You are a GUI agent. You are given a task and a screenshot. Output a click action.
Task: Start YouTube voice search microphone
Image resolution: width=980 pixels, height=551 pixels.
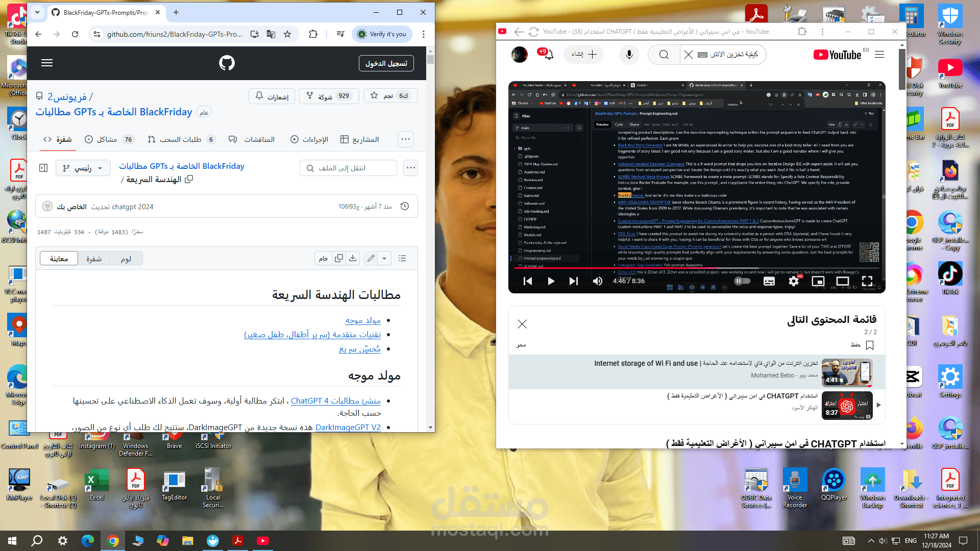pos(629,55)
